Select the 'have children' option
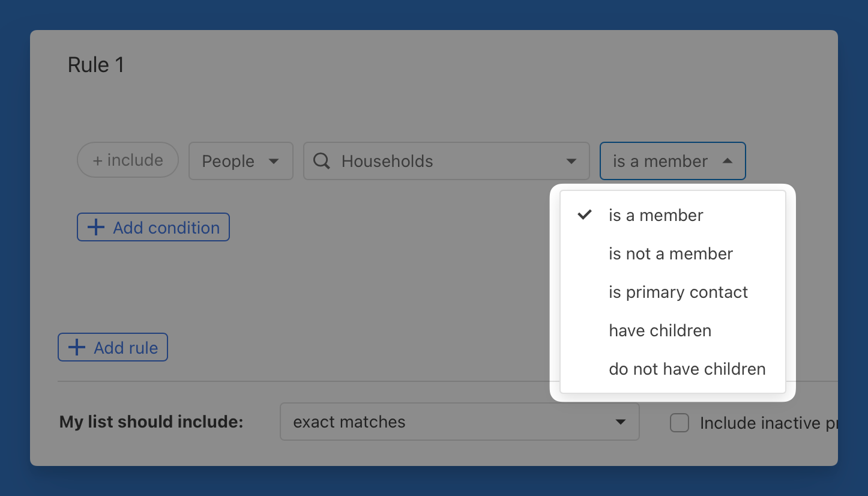This screenshot has width=868, height=496. (660, 330)
